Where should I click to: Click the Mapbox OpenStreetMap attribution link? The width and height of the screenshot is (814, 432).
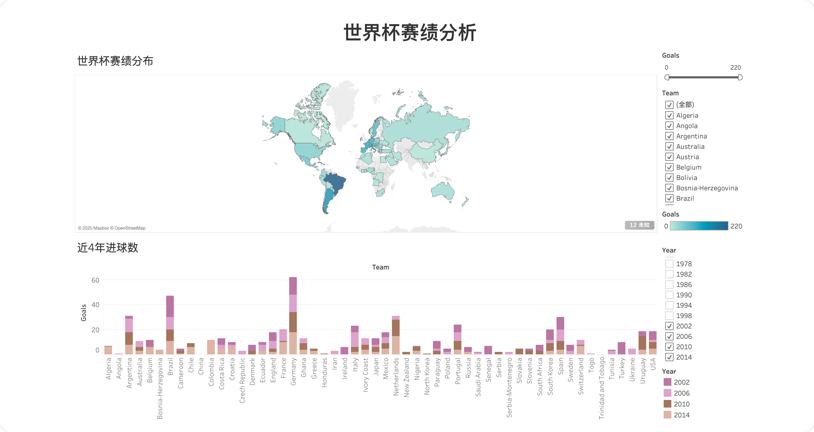click(112, 228)
